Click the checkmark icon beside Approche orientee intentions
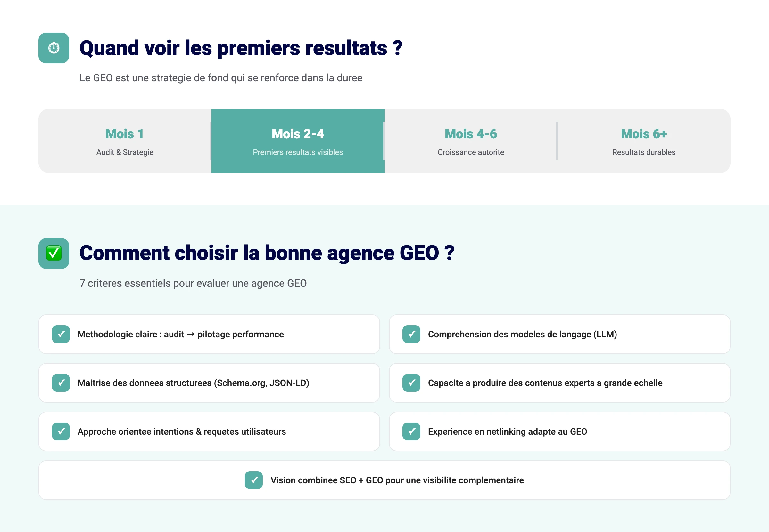 (x=61, y=431)
